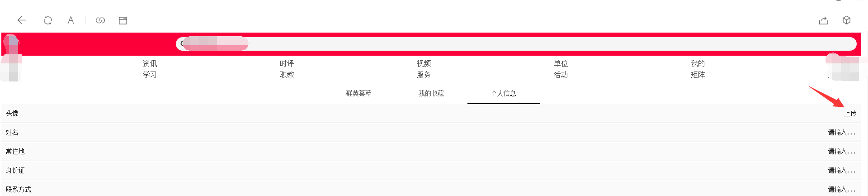Switch to the 群英荟萃 tab
The width and height of the screenshot is (868, 196).
point(359,93)
